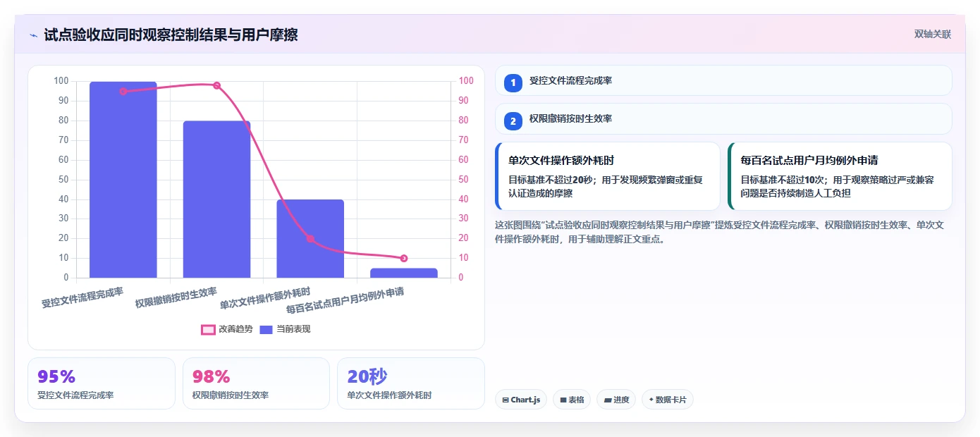Click the 进度 tag
The width and height of the screenshot is (980, 437).
[616, 400]
